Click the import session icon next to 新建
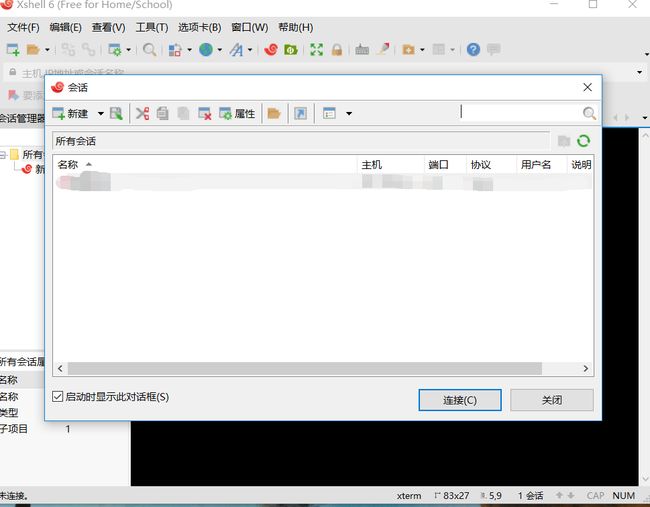The image size is (650, 507). (x=116, y=113)
